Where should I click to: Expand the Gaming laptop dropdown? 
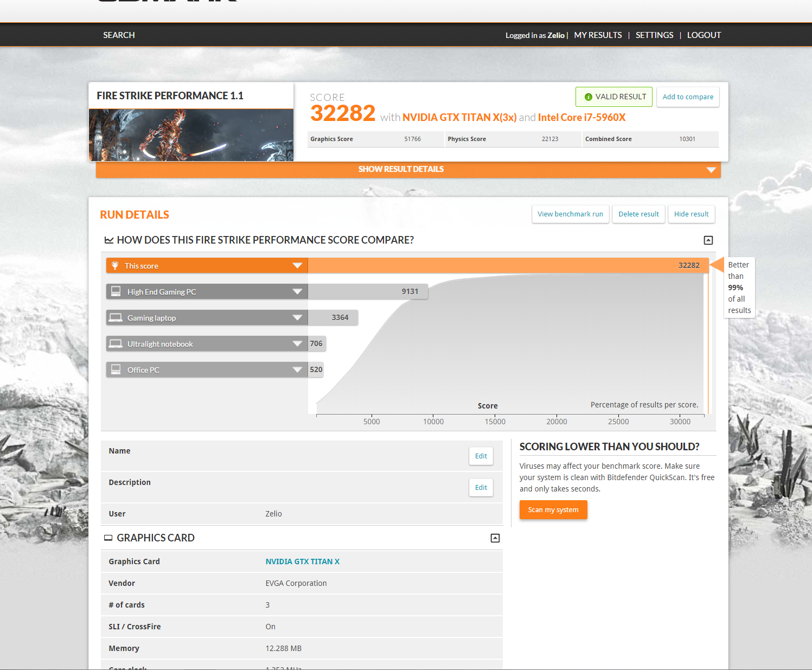[x=297, y=317]
